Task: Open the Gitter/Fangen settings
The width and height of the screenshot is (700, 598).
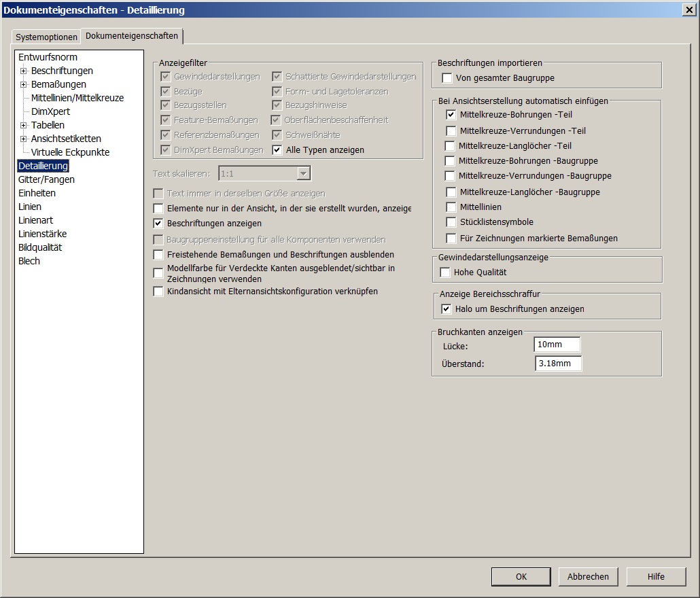Action: click(46, 179)
